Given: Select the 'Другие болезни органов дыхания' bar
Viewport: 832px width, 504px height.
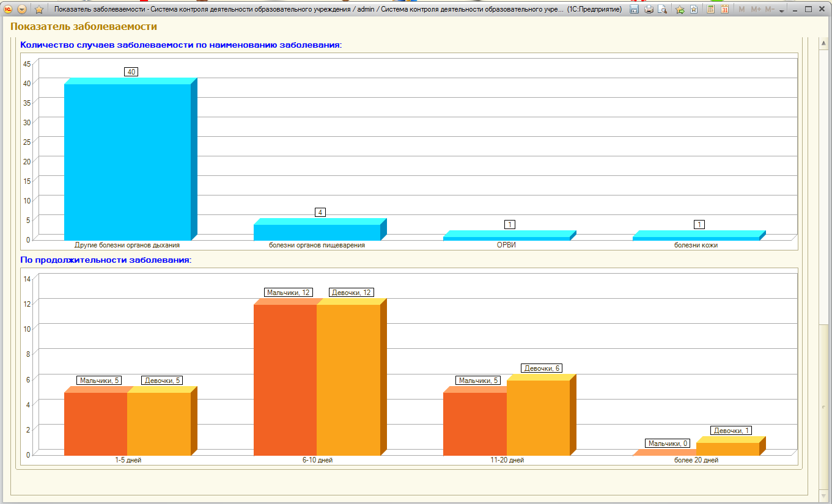Looking at the screenshot, I should click(x=127, y=162).
